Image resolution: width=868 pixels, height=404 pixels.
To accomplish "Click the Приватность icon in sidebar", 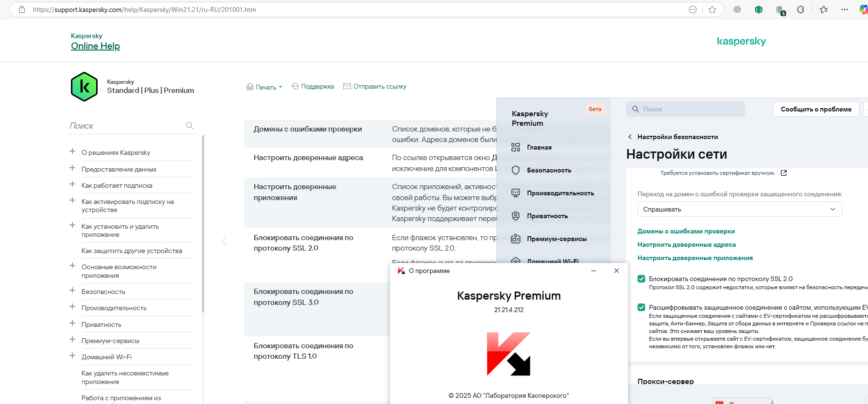I will coord(516,216).
